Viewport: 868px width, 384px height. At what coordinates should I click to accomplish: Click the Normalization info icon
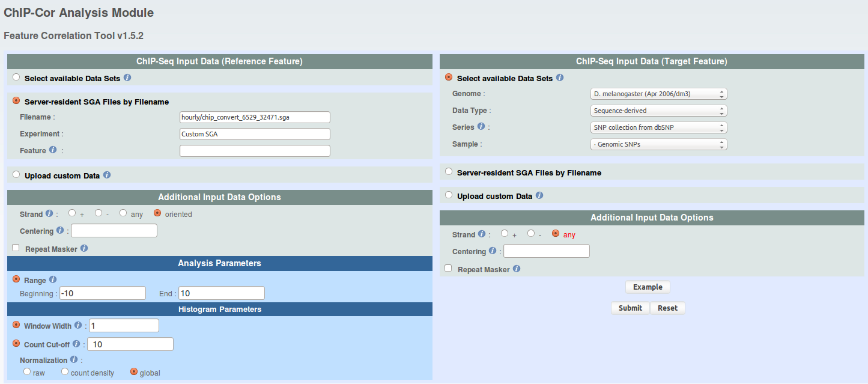(74, 360)
